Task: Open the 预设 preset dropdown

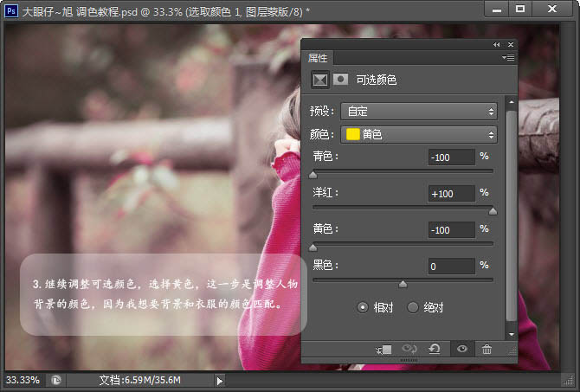Action: coord(418,112)
